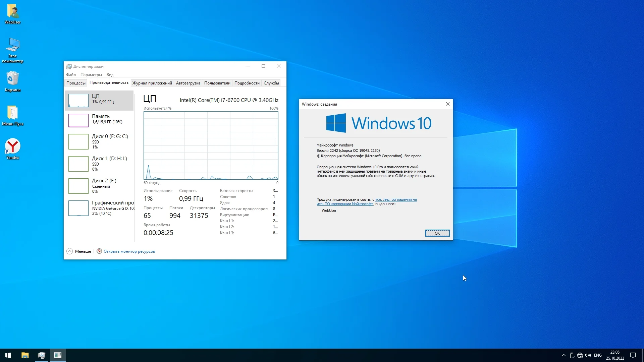The image size is (644, 362).
Task: Open the license agreement link
Action: tap(396, 199)
